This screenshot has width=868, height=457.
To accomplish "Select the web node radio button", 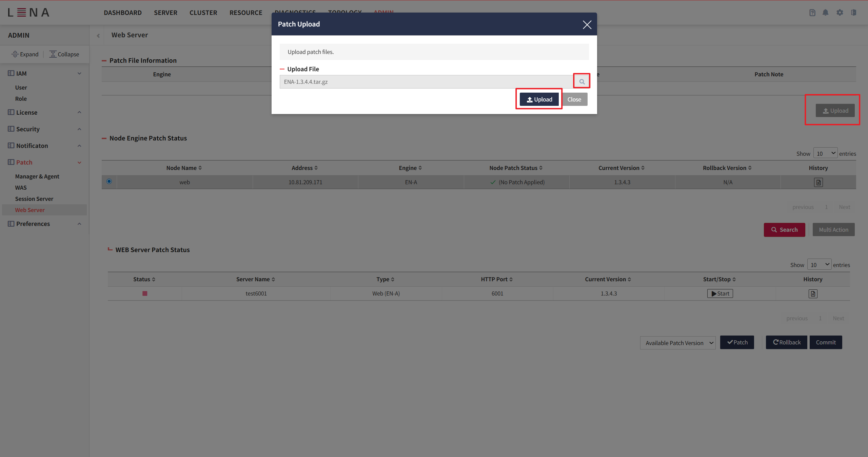I will click(109, 181).
